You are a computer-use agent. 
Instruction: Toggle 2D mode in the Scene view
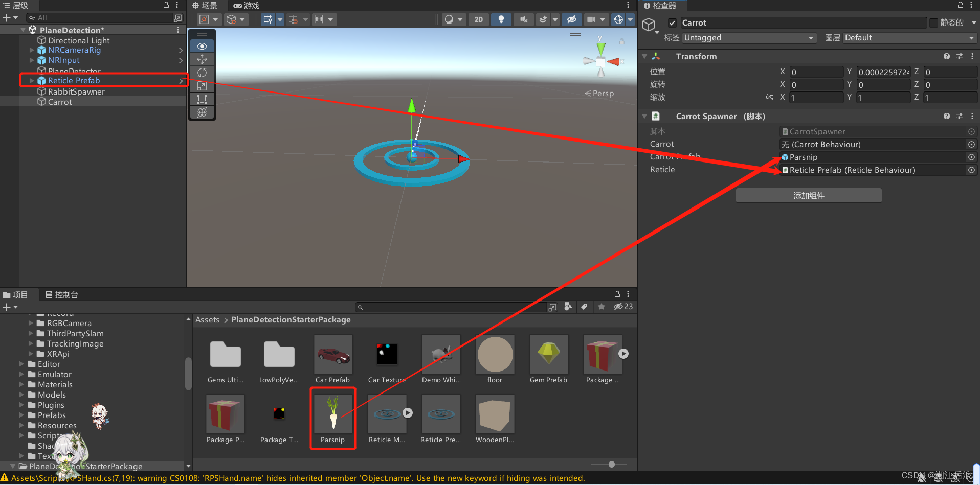[x=479, y=19]
